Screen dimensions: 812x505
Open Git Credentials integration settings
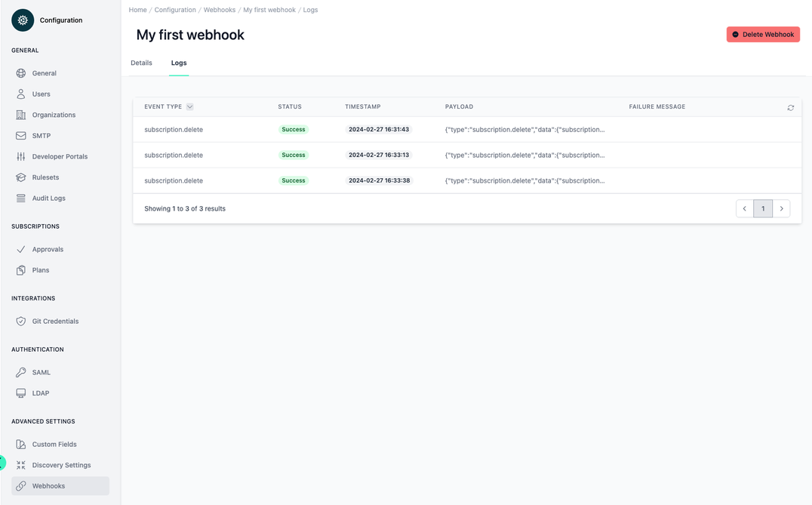pos(54,321)
